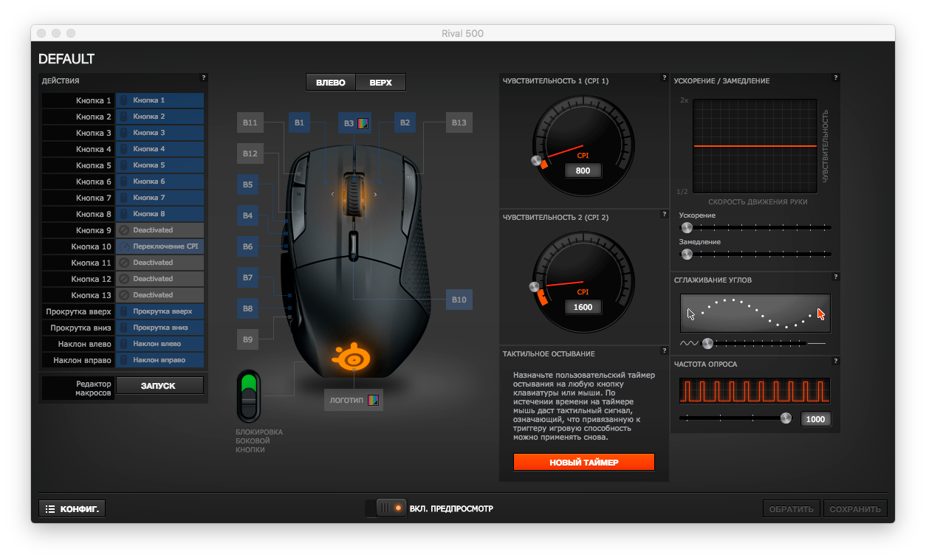Open the ЛОГОТИП illumination color setting

(x=374, y=401)
